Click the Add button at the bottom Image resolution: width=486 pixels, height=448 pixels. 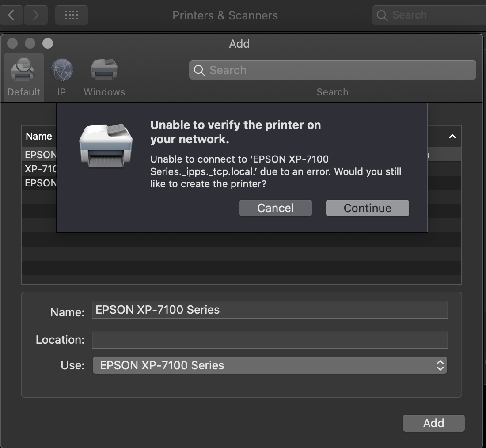433,423
